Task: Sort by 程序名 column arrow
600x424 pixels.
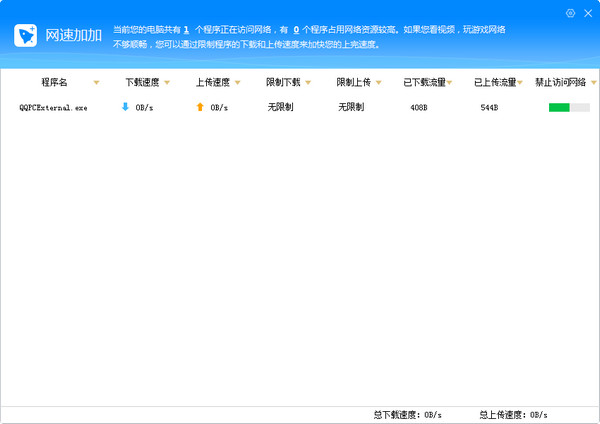Action: tap(96, 82)
